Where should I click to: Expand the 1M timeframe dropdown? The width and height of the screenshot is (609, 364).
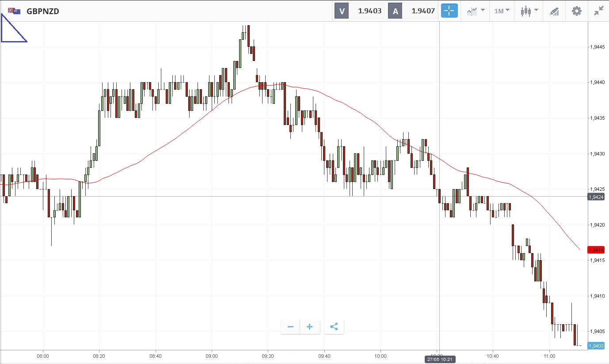point(502,11)
